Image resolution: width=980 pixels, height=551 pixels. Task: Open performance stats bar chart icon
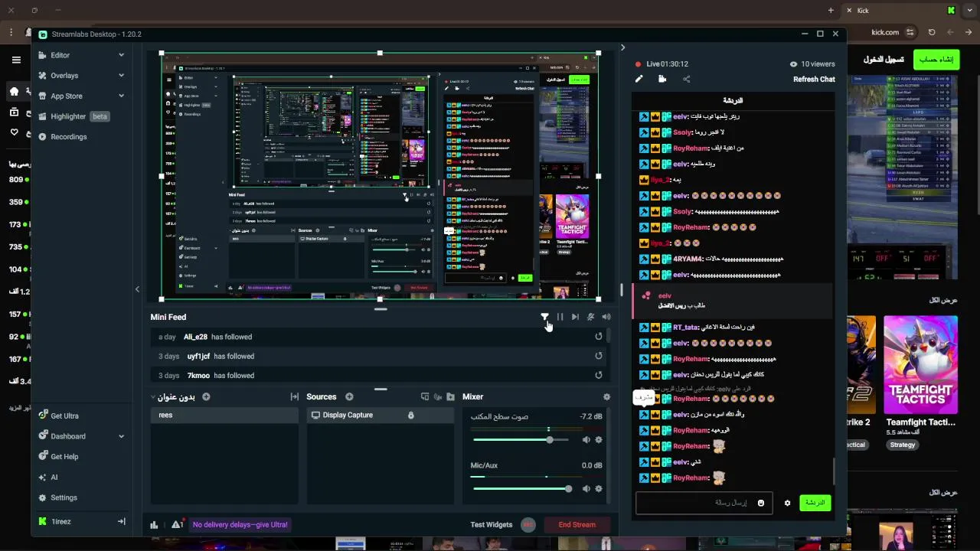(154, 524)
